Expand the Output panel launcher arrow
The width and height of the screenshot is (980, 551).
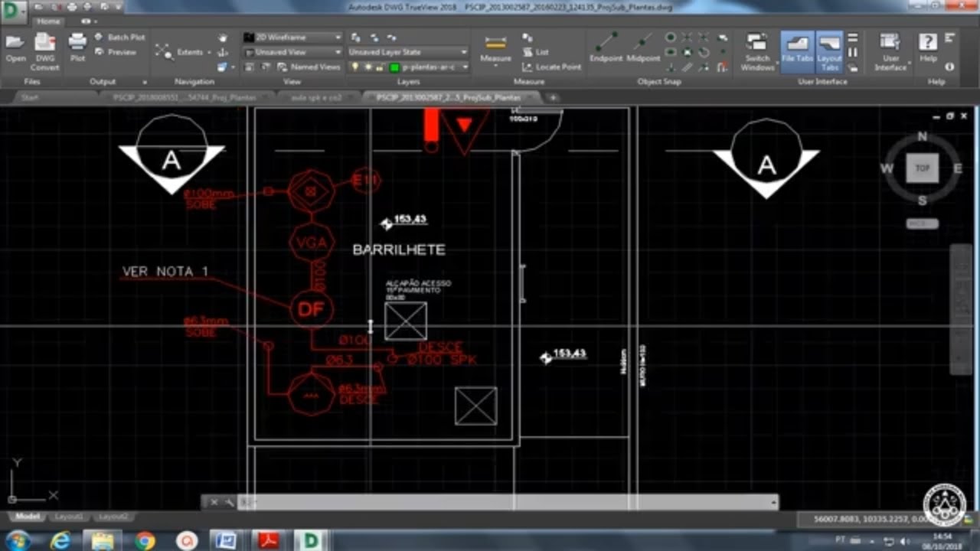pyautogui.click(x=144, y=82)
